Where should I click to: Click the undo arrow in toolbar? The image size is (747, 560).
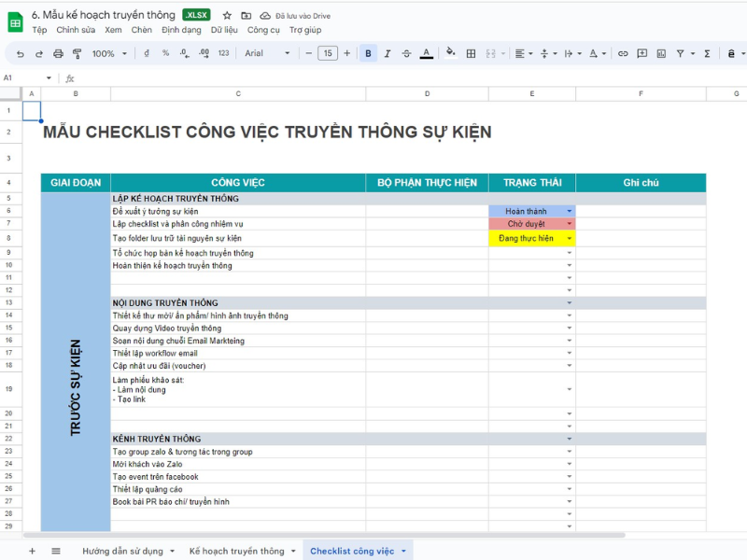coord(21,54)
